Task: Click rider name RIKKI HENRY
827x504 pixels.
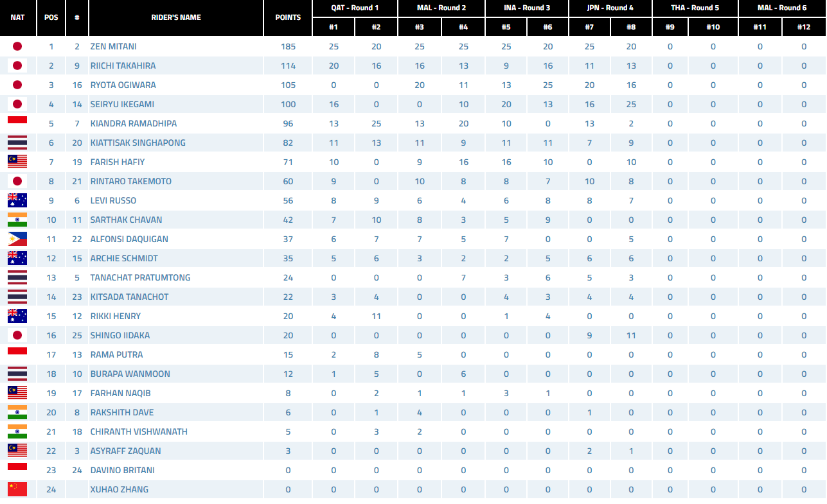Action: 116,316
